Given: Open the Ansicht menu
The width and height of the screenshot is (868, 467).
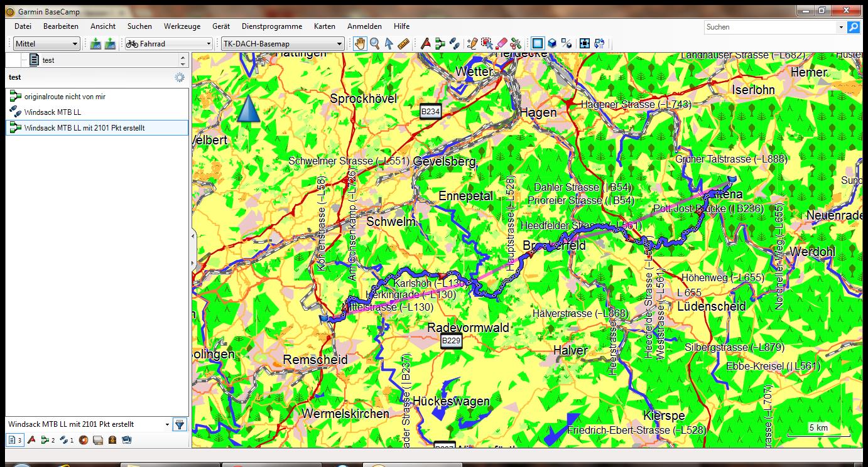Looking at the screenshot, I should (103, 26).
